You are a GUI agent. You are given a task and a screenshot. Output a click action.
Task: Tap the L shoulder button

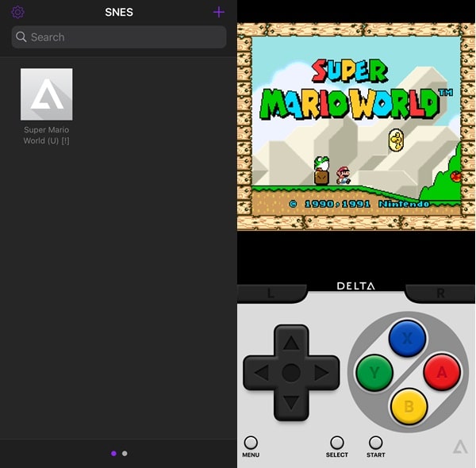271,293
